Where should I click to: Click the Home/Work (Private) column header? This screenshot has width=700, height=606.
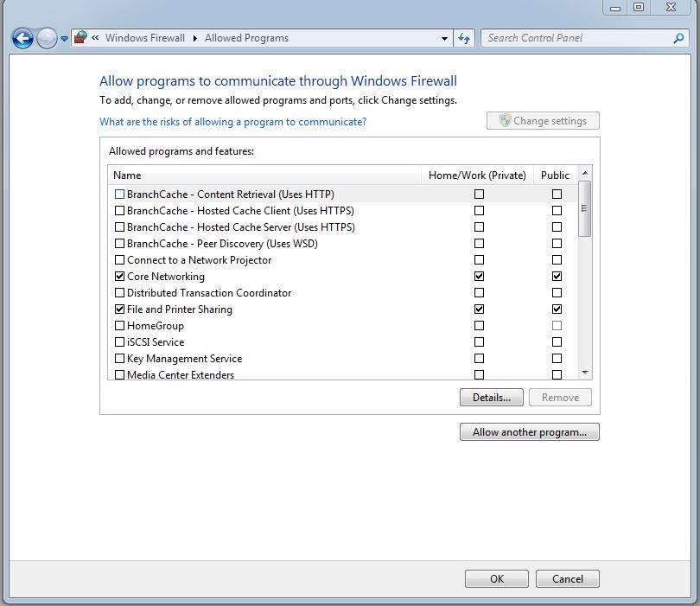[x=477, y=175]
